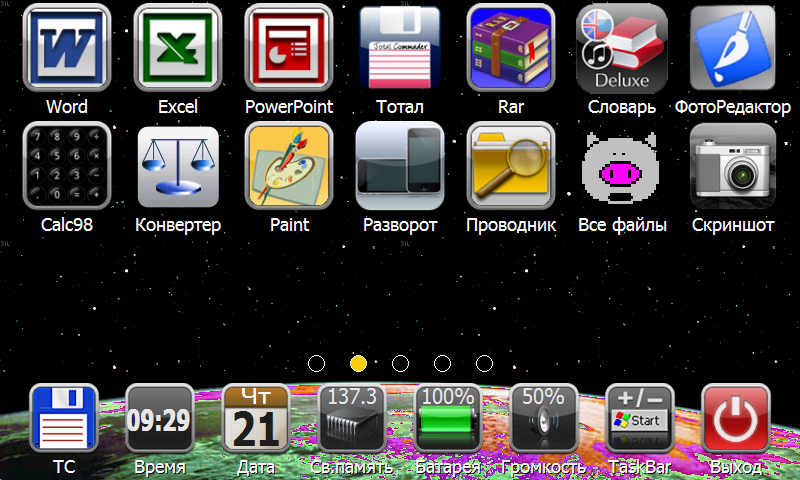Click the 'Проводник' label text

click(511, 225)
